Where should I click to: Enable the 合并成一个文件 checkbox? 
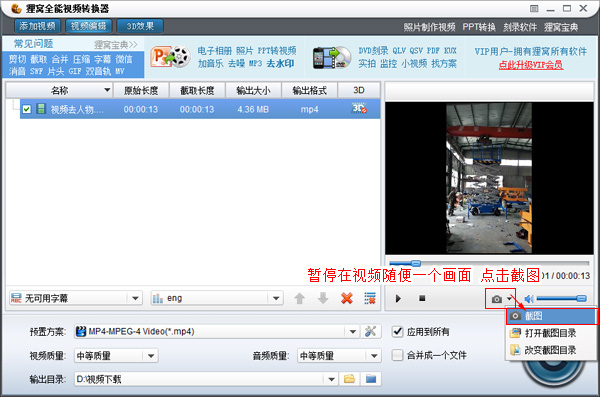(x=398, y=355)
